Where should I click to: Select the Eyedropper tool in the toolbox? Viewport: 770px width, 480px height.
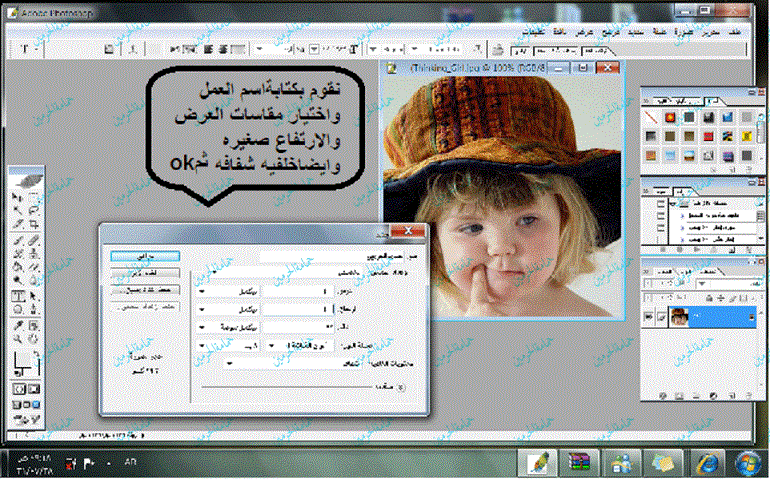[18, 325]
